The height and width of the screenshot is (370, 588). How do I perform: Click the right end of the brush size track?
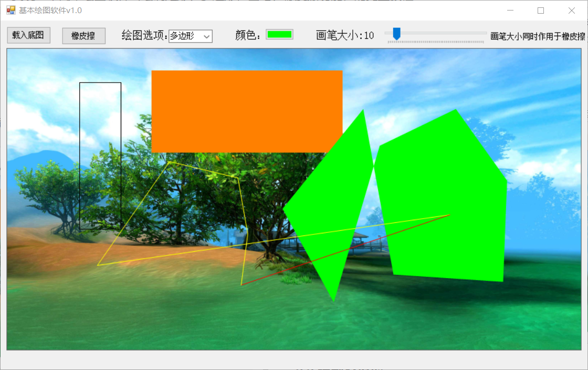coord(483,34)
